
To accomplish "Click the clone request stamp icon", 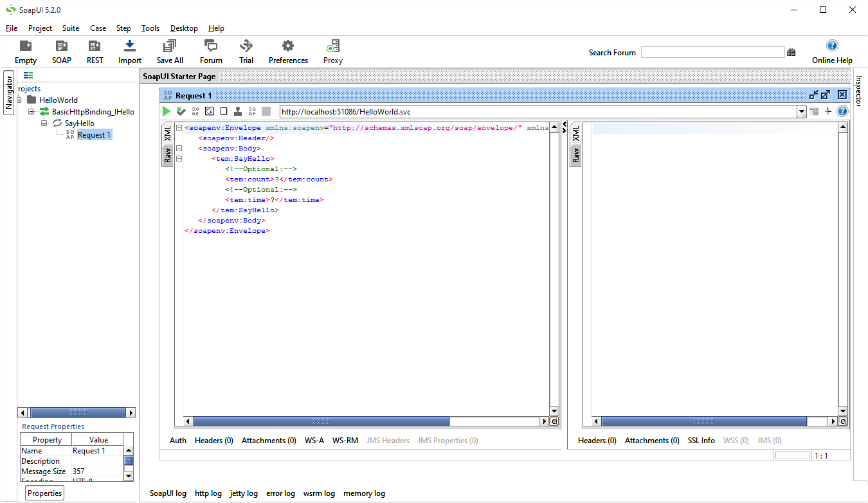I will pos(238,111).
